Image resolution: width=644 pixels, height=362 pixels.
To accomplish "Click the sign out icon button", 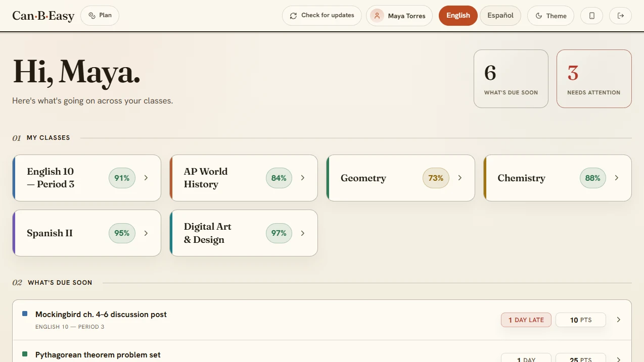I will pos(621,16).
